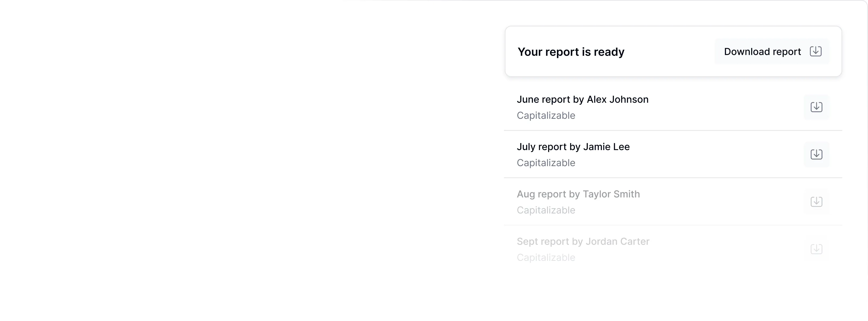Viewport: 868px width, 321px height.
Task: Click the download icon inside Download report button
Action: click(816, 51)
